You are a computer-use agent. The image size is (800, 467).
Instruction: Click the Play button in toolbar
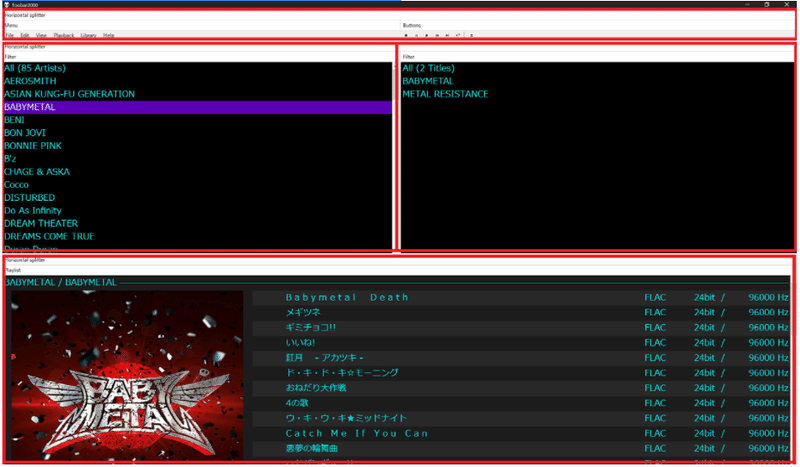[x=427, y=35]
